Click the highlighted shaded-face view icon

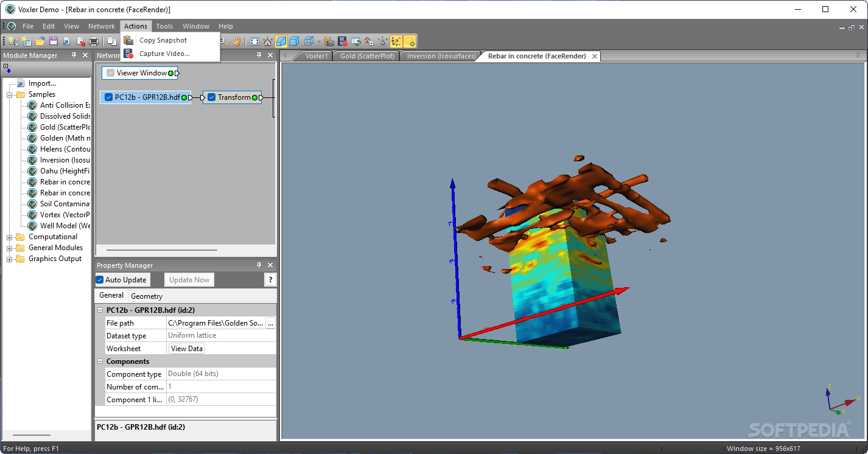[x=281, y=41]
